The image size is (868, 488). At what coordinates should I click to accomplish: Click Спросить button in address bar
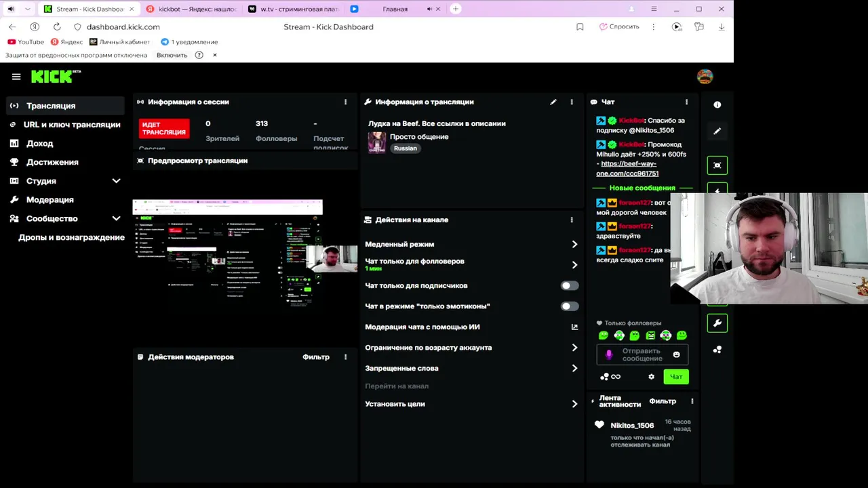click(x=619, y=26)
